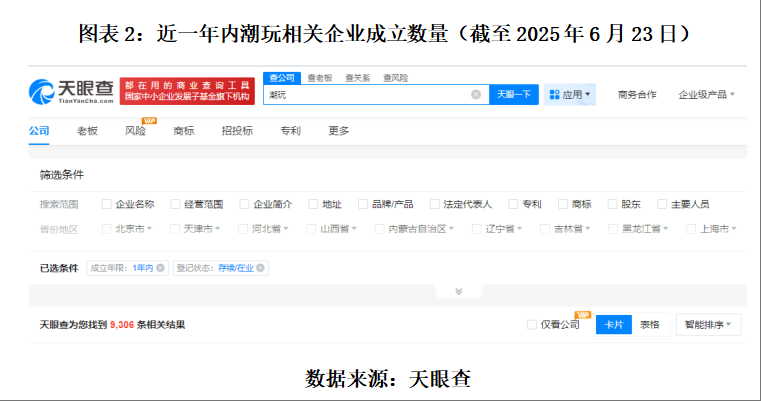Expand the 北京市 region dropdown
Viewport: 761px width, 401px height.
[130, 229]
